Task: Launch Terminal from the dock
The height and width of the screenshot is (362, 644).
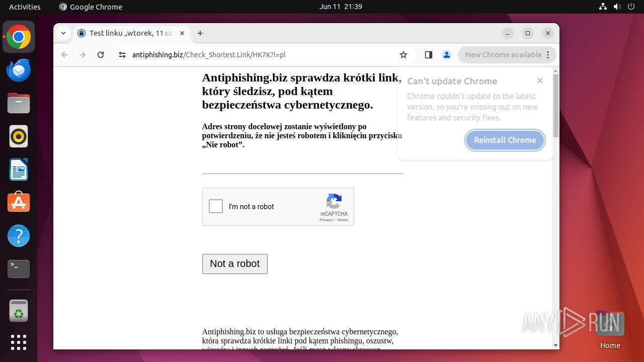Action: (x=19, y=269)
